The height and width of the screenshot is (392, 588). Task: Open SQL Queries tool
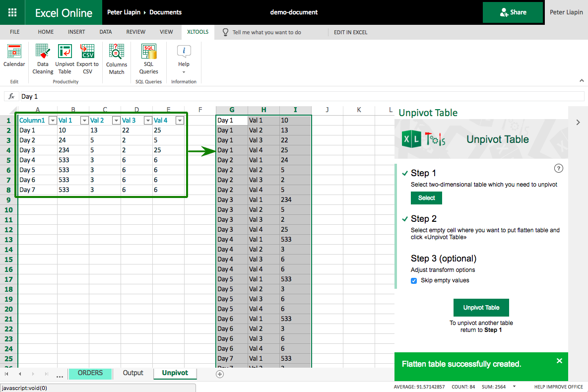point(148,59)
